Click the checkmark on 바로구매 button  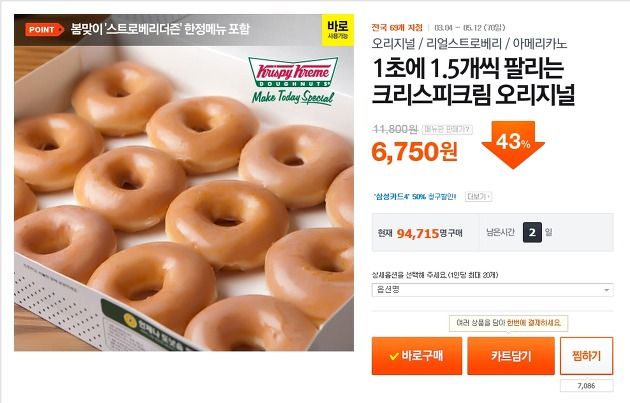click(394, 356)
